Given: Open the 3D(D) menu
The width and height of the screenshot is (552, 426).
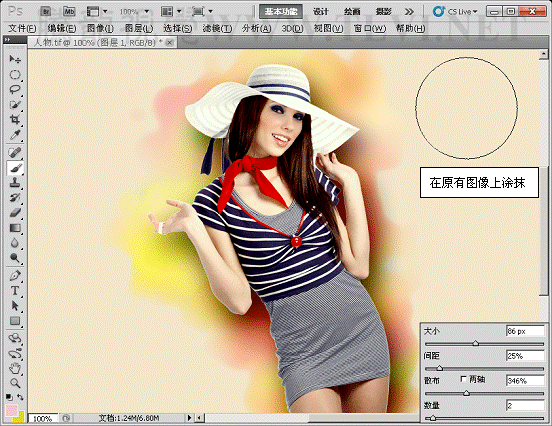Looking at the screenshot, I should (292, 28).
